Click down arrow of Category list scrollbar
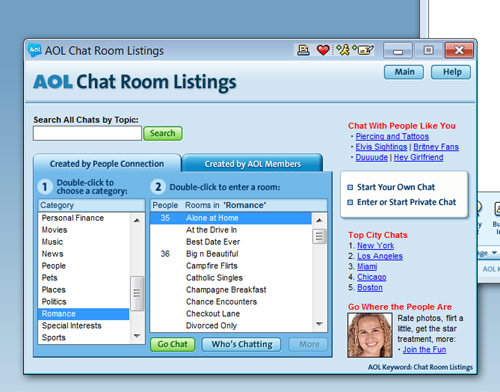 click(x=137, y=336)
